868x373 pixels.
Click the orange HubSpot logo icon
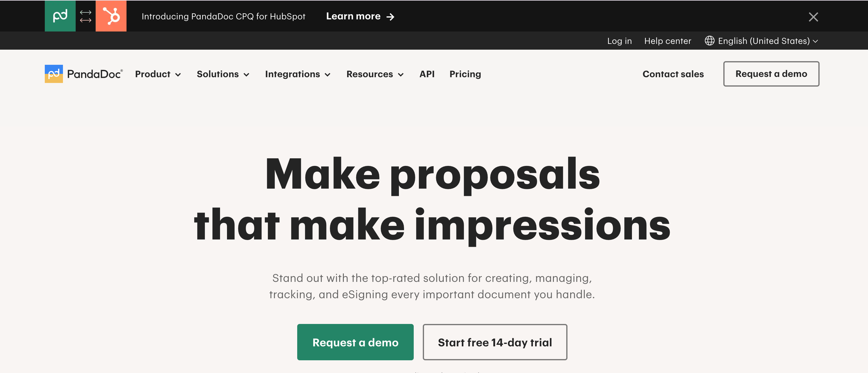(x=111, y=16)
